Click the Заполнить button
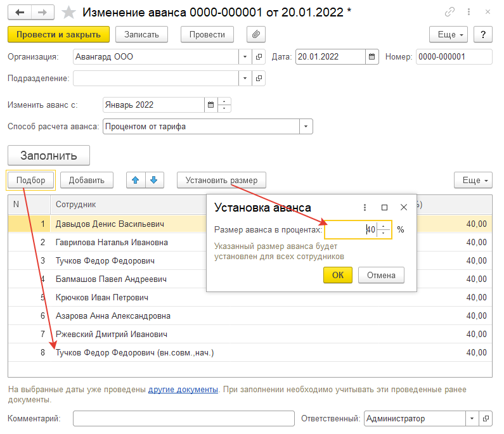Screen dimensions: 504x434 coord(49,155)
